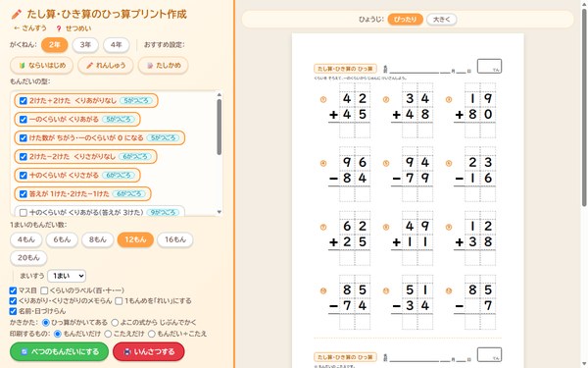Set problem count to 8もん
The height and width of the screenshot is (368, 588).
tap(97, 239)
